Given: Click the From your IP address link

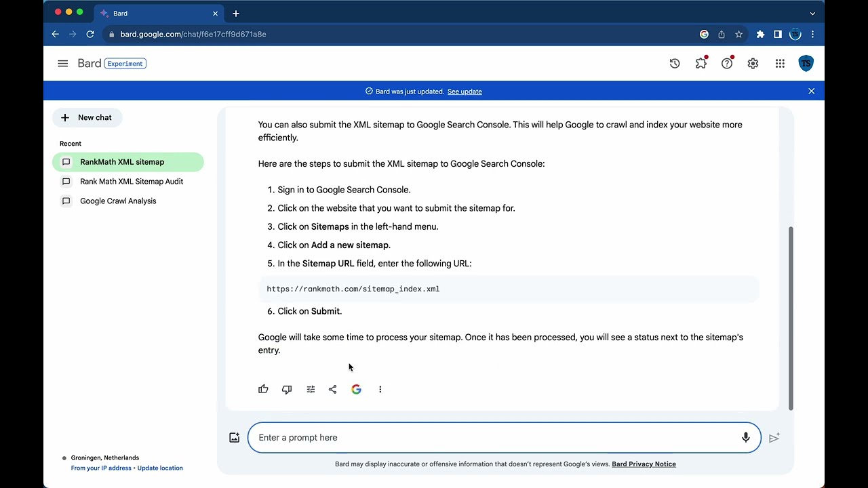Looking at the screenshot, I should click(x=101, y=468).
